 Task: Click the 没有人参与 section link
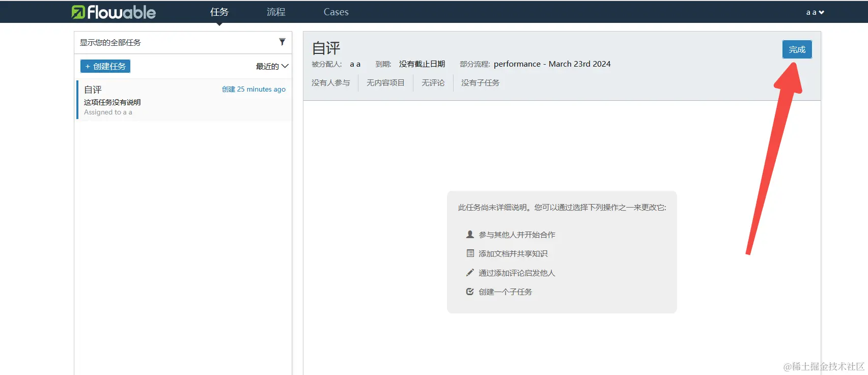331,82
